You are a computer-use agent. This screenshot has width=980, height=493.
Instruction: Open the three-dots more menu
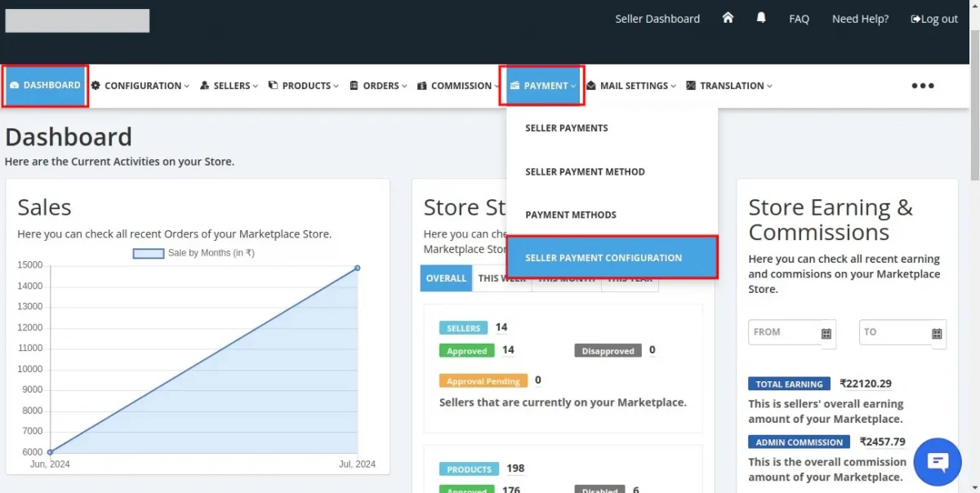923,86
